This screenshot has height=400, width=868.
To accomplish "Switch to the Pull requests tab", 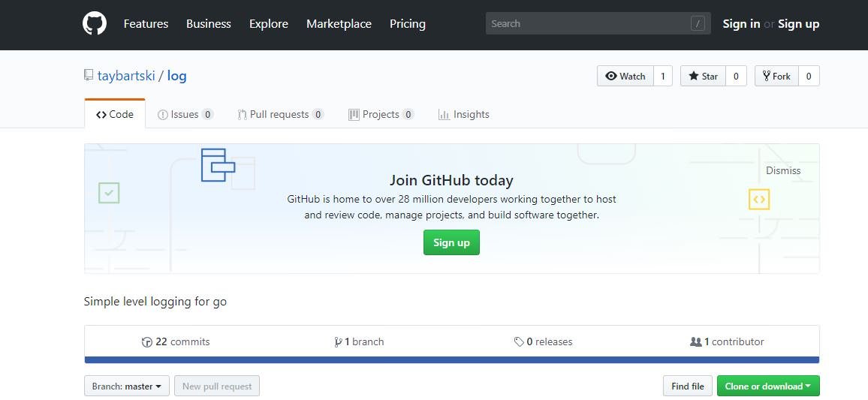I will pyautogui.click(x=280, y=115).
